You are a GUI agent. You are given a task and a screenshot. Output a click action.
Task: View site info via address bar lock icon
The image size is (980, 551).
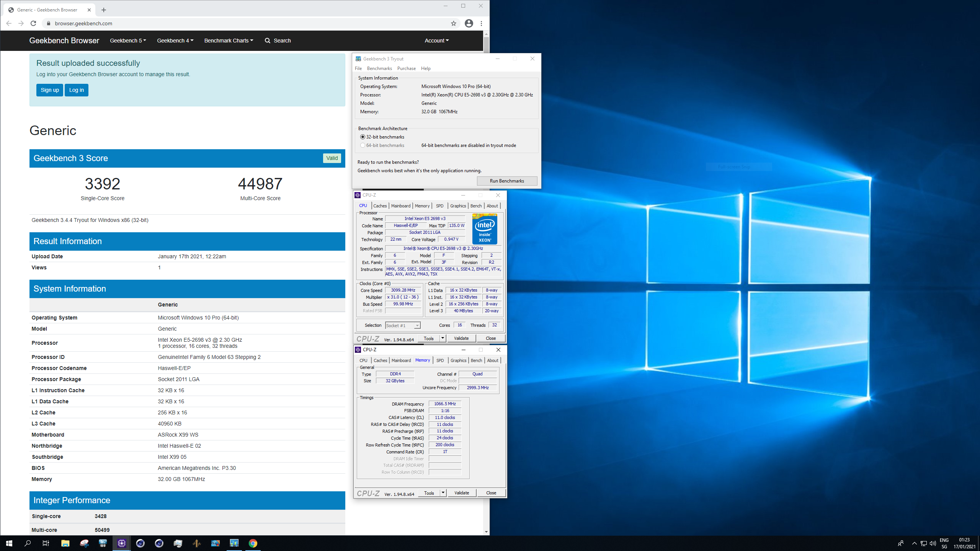[x=48, y=23]
